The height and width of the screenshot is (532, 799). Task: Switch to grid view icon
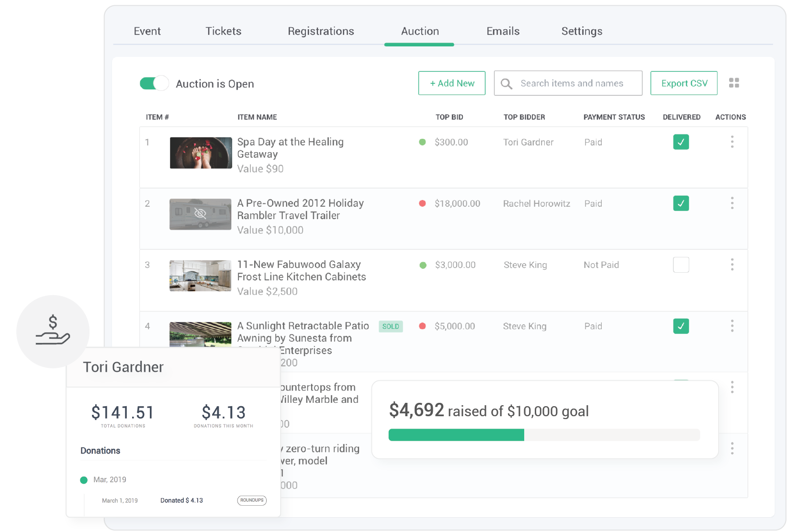tap(734, 83)
